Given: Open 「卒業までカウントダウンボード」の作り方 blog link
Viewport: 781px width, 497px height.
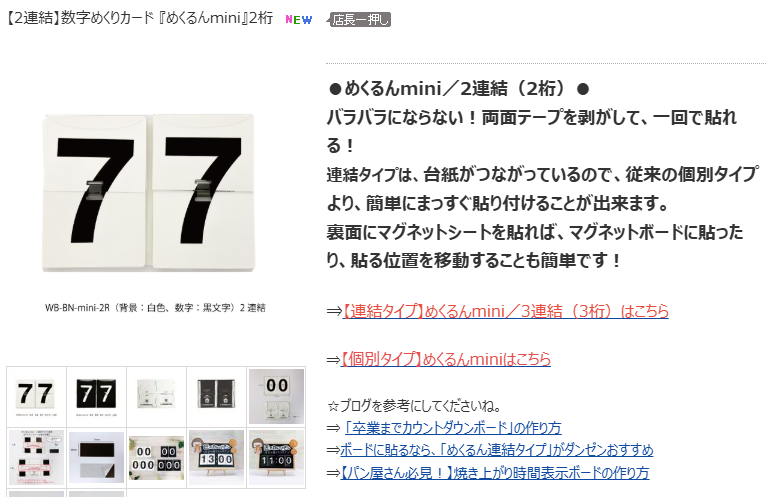Looking at the screenshot, I should [453, 427].
